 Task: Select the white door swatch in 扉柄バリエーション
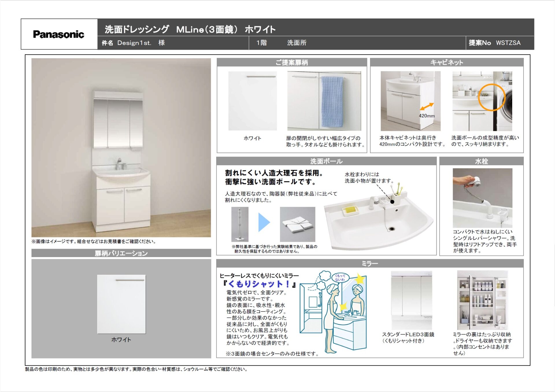point(121,304)
